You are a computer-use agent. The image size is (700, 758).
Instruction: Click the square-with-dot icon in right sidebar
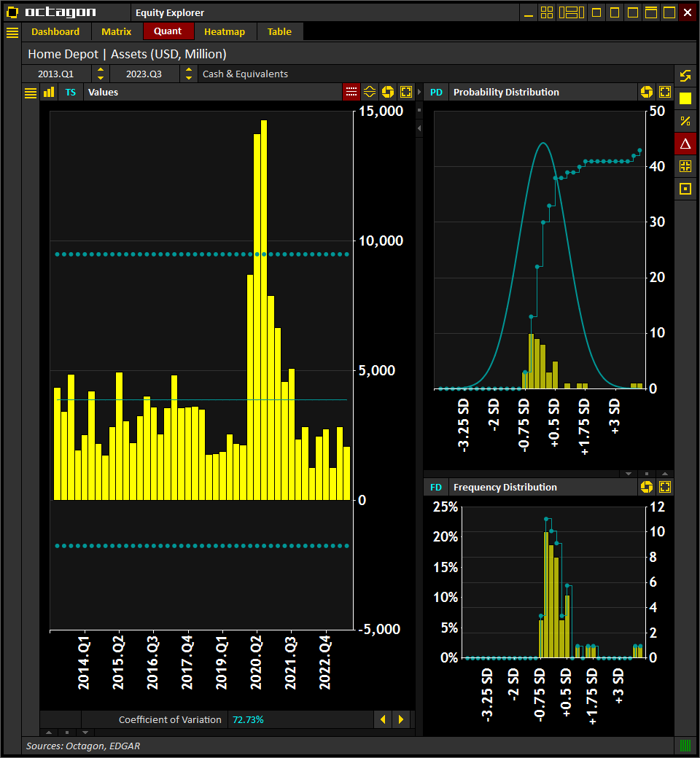click(685, 189)
